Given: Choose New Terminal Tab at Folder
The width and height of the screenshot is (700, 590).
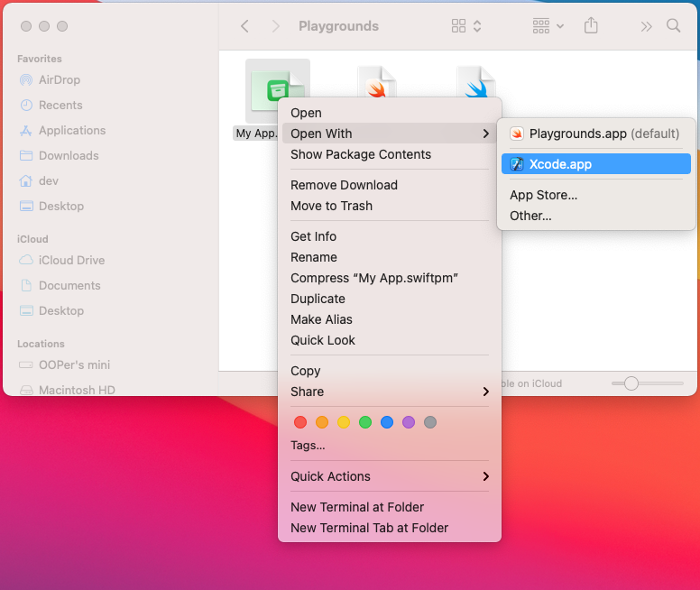Looking at the screenshot, I should click(390, 528).
